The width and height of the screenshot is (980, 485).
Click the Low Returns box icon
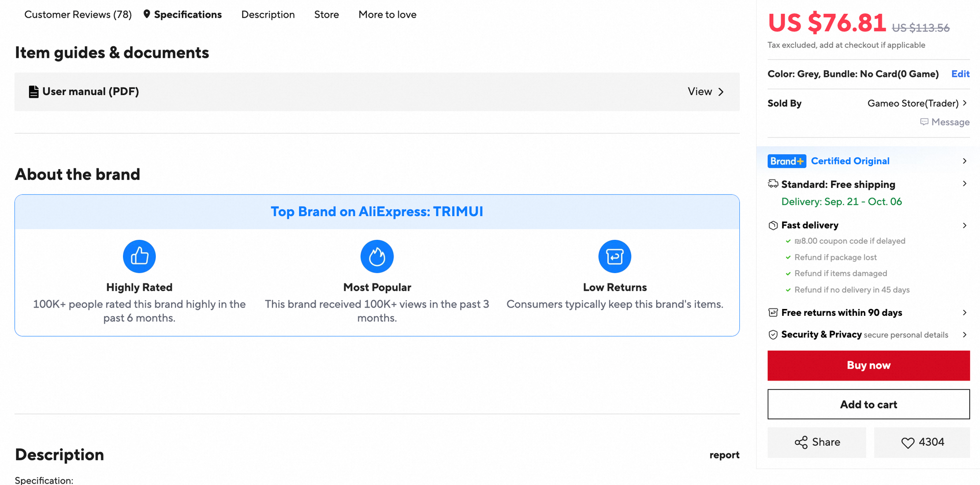click(x=614, y=256)
